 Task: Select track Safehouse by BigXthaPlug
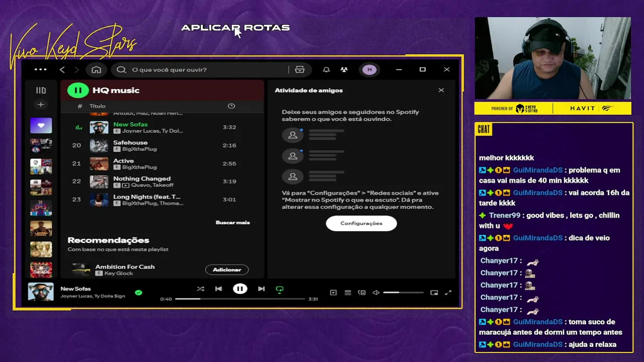pos(162,146)
